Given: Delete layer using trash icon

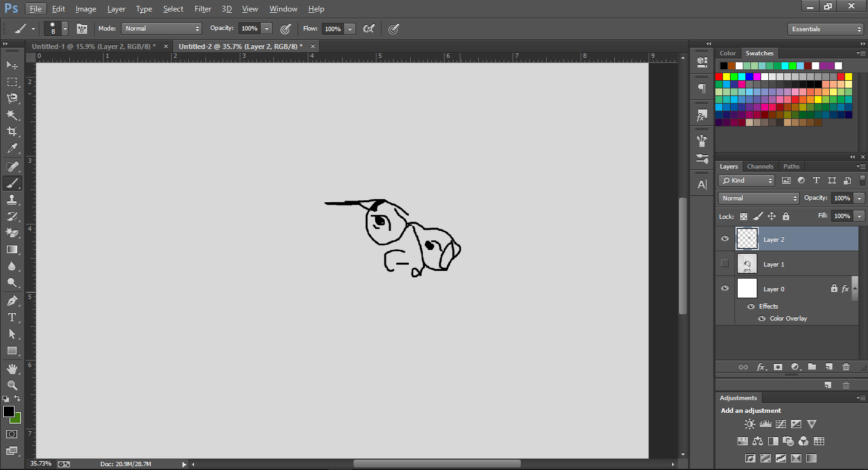Looking at the screenshot, I should pos(846,367).
